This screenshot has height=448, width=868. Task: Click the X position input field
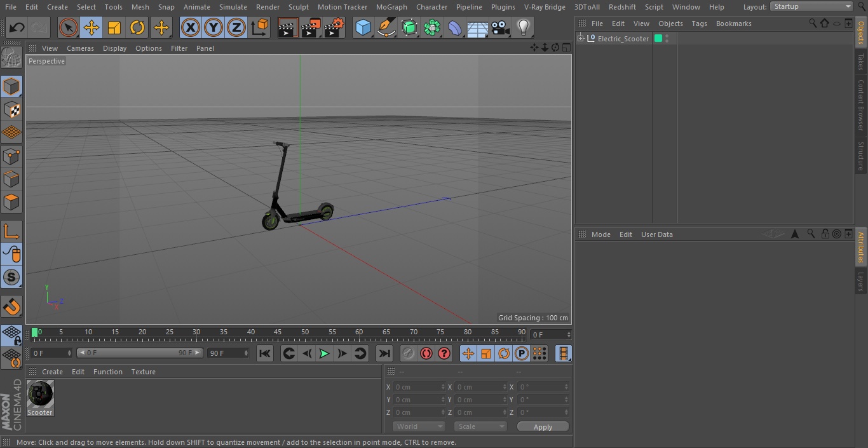tap(419, 387)
